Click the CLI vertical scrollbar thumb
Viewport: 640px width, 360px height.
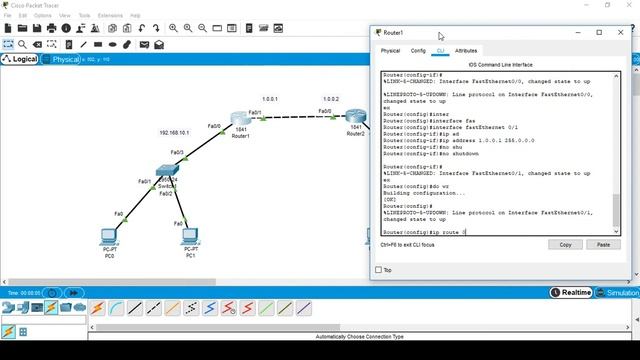pos(616,210)
